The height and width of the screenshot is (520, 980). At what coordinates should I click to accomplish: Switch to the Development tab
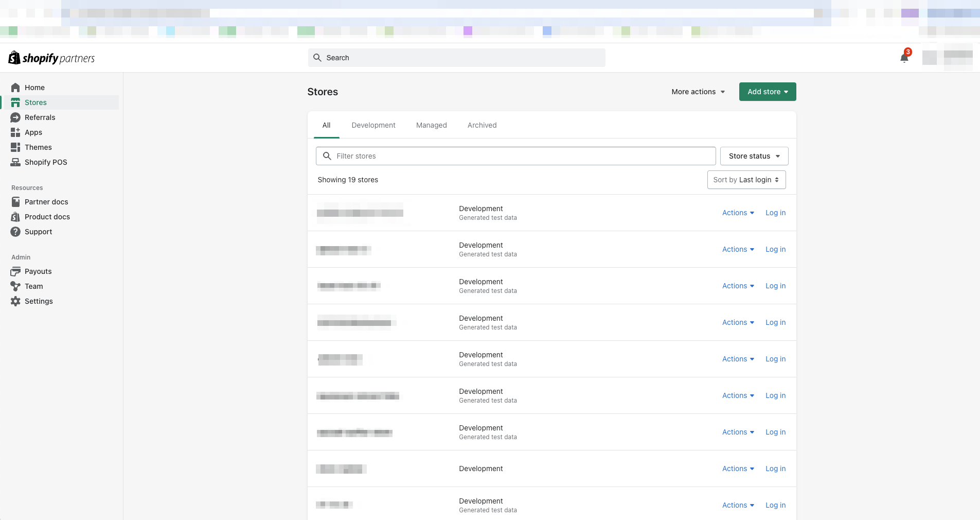[x=373, y=125]
